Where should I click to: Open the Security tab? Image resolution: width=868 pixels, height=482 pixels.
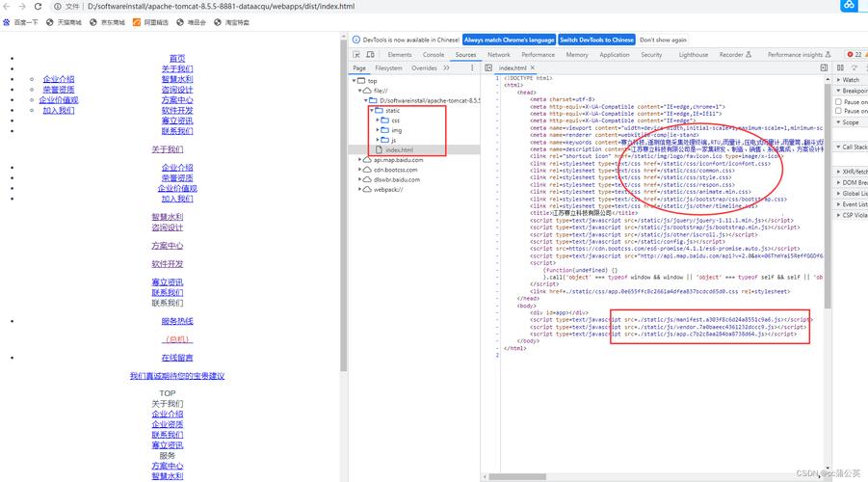point(651,55)
